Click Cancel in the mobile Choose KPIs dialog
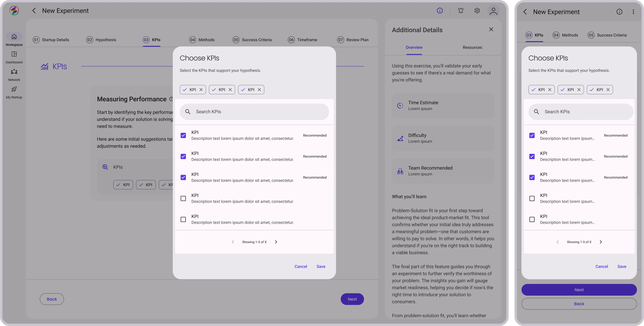 tap(601, 266)
